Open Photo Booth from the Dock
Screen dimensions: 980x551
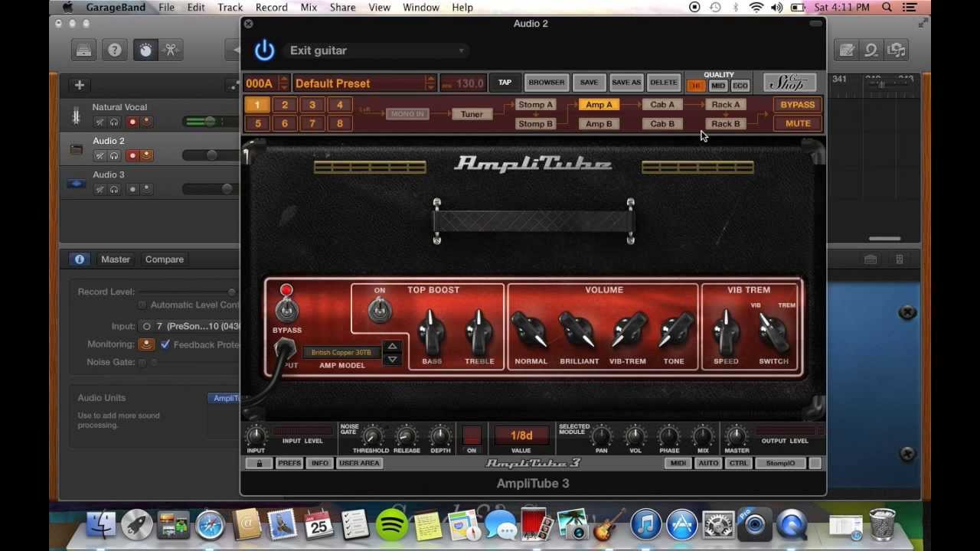pyautogui.click(x=536, y=526)
